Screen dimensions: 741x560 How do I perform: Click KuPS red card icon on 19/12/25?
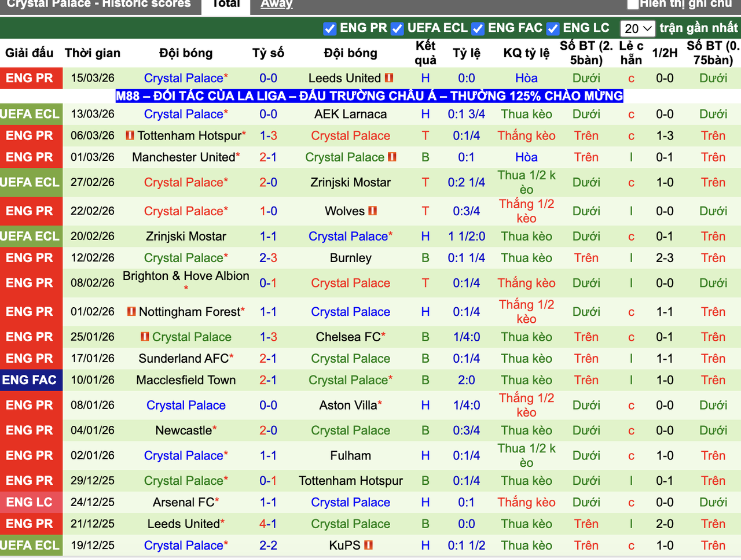pos(369,545)
